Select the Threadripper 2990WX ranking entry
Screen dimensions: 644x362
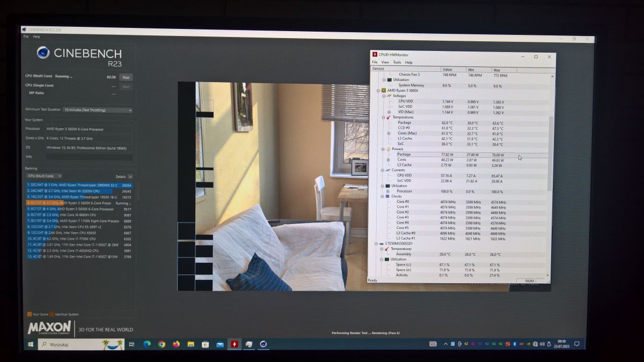[79, 185]
